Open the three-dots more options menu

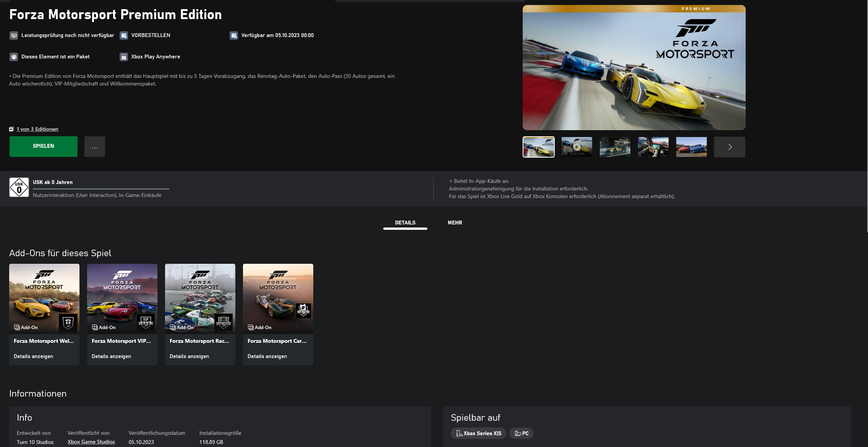coord(95,147)
